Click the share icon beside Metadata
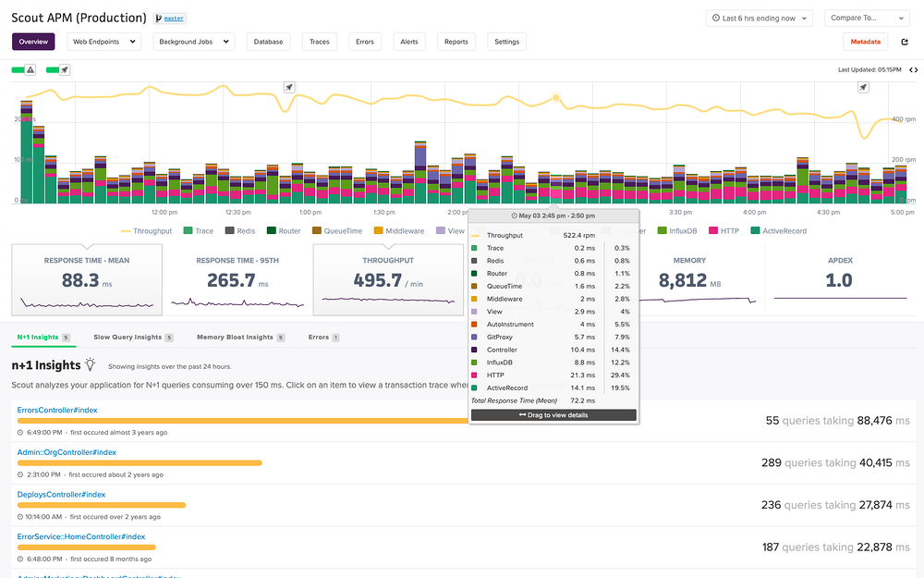 coord(905,42)
